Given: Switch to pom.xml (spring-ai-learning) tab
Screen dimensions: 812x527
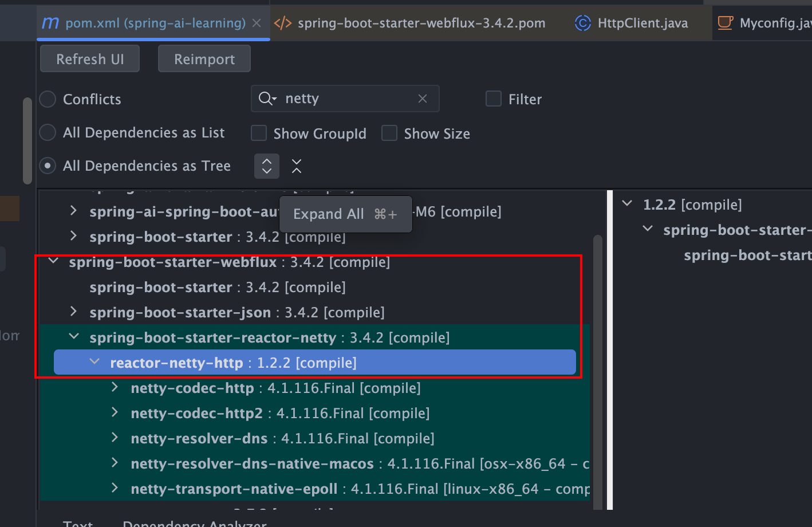Looking at the screenshot, I should [155, 23].
